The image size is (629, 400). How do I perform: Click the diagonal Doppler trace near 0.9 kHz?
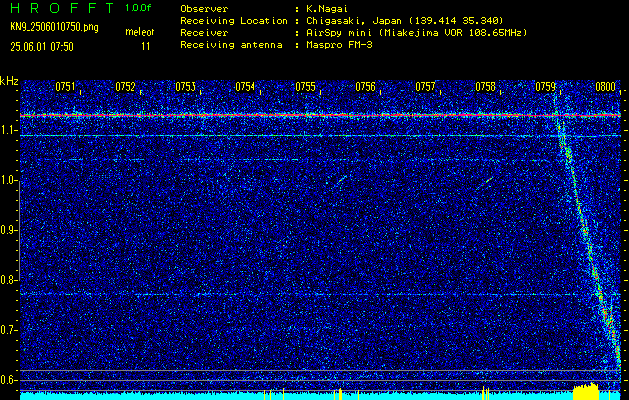click(584, 230)
